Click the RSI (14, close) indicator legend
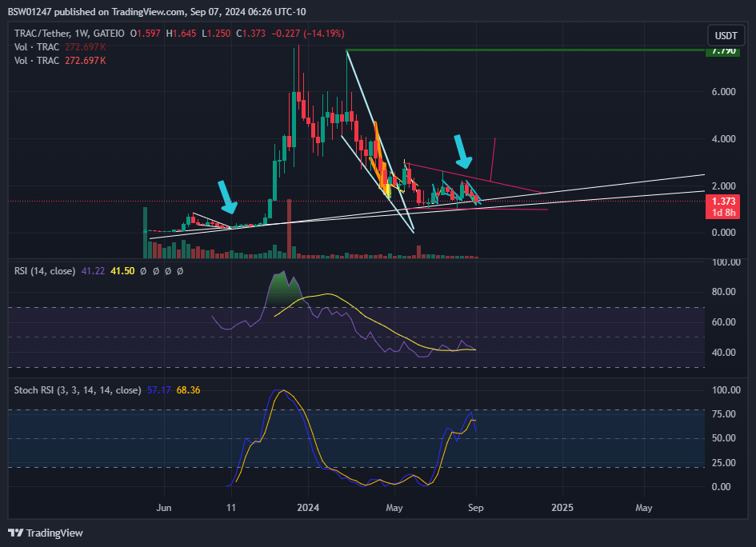This screenshot has height=547, width=756. coord(45,271)
